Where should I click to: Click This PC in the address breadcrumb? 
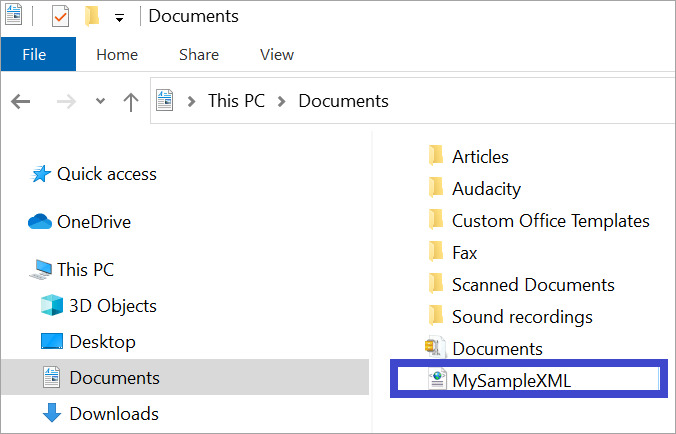[236, 101]
